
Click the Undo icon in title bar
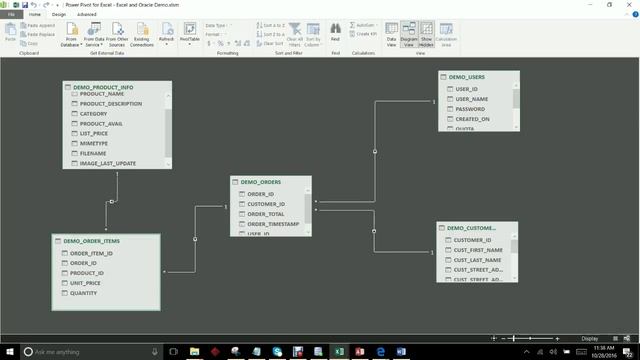pos(33,5)
